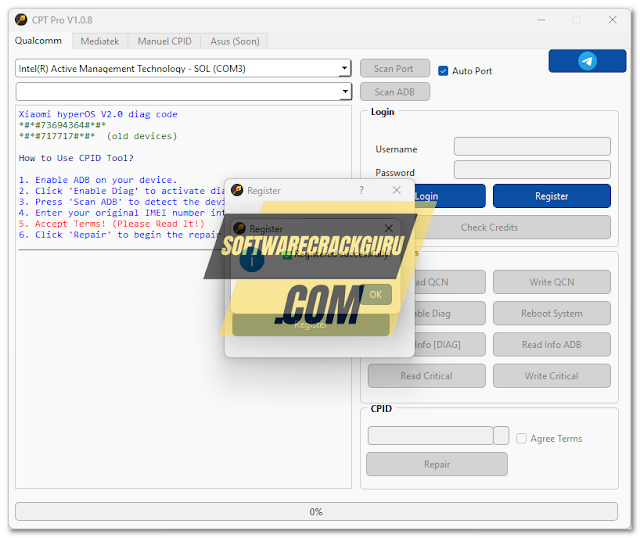Open the Manuel CPID tab
Screen dimensions: 640x538
pos(164,41)
